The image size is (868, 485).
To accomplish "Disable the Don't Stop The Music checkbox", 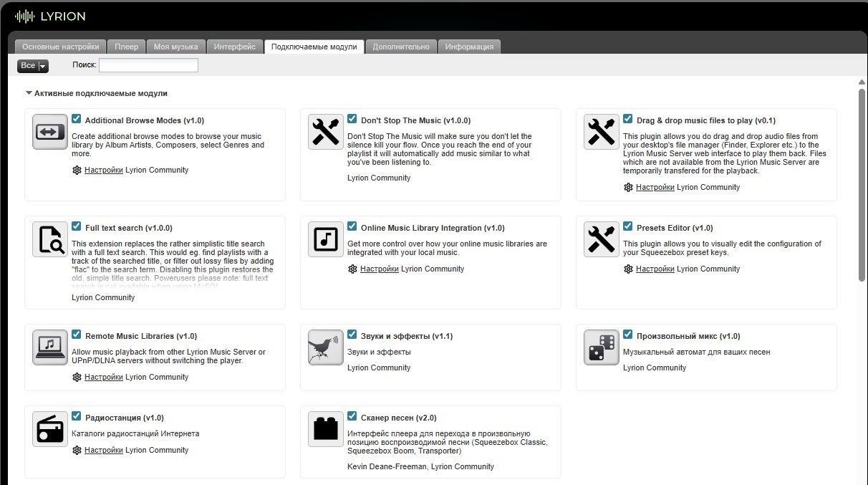I will pos(352,119).
